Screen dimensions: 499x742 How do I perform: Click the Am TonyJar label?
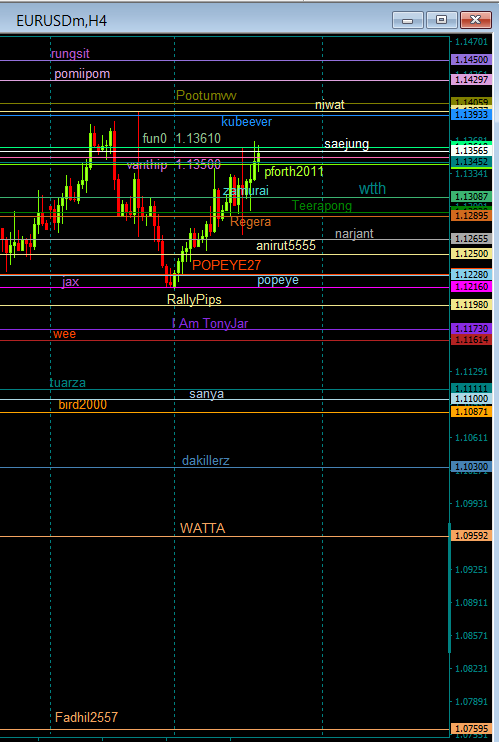pyautogui.click(x=214, y=324)
